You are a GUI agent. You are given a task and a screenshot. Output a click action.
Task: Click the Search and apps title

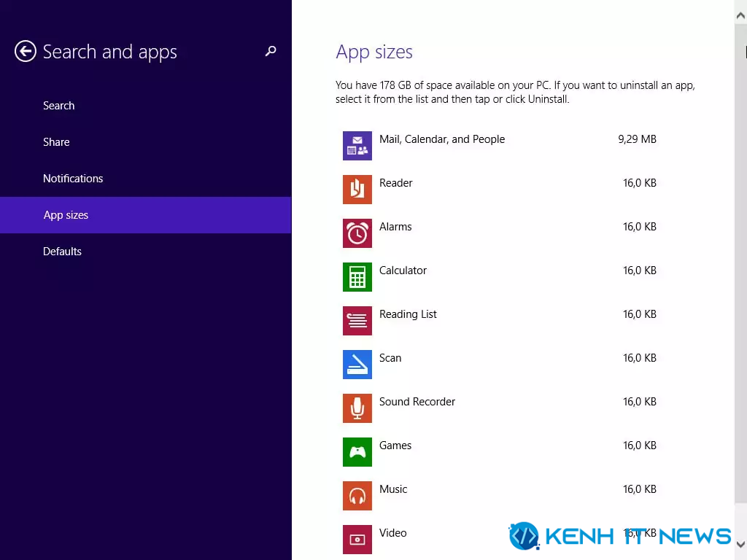(110, 52)
